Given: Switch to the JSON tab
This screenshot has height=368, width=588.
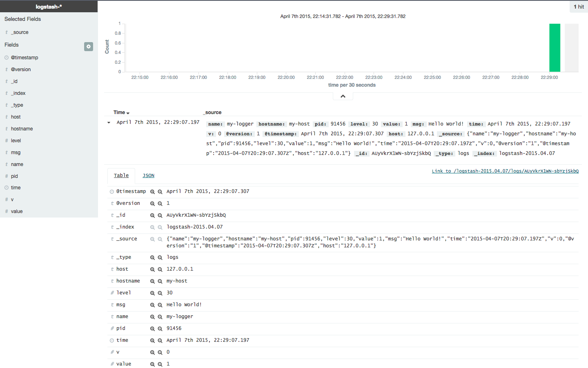Looking at the screenshot, I should point(148,175).
